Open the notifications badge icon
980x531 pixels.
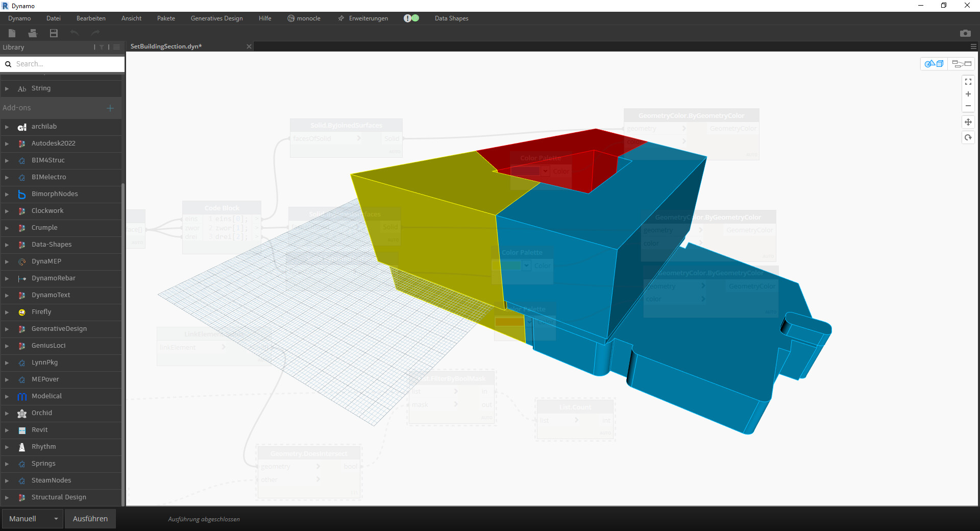411,18
